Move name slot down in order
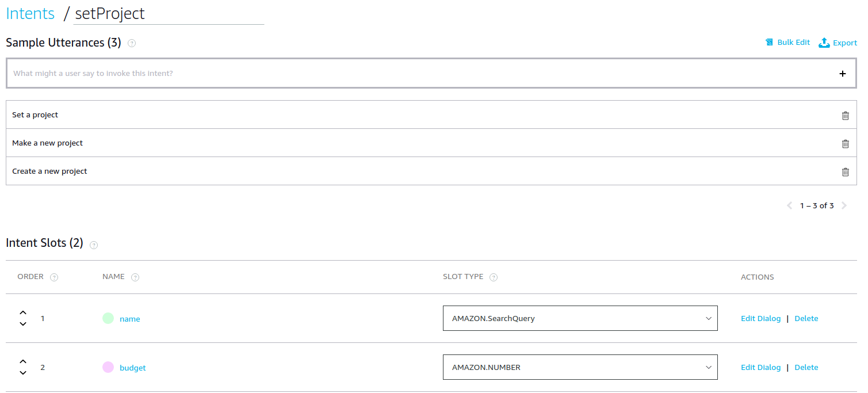This screenshot has height=393, width=868. coord(23,324)
